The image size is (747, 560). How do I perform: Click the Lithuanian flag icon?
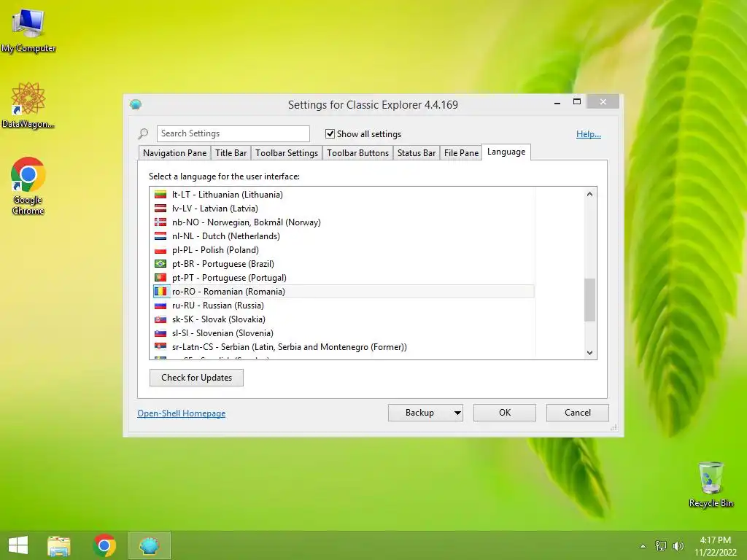point(160,194)
